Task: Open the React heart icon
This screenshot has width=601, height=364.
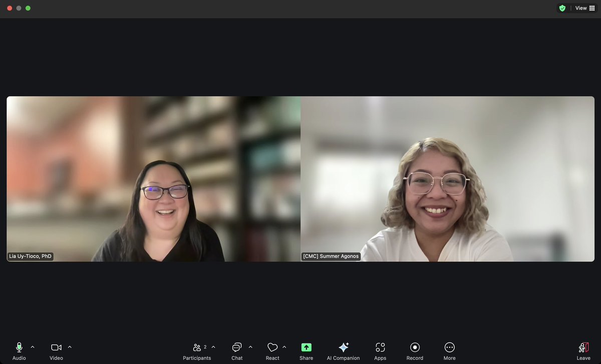Action: 272,347
